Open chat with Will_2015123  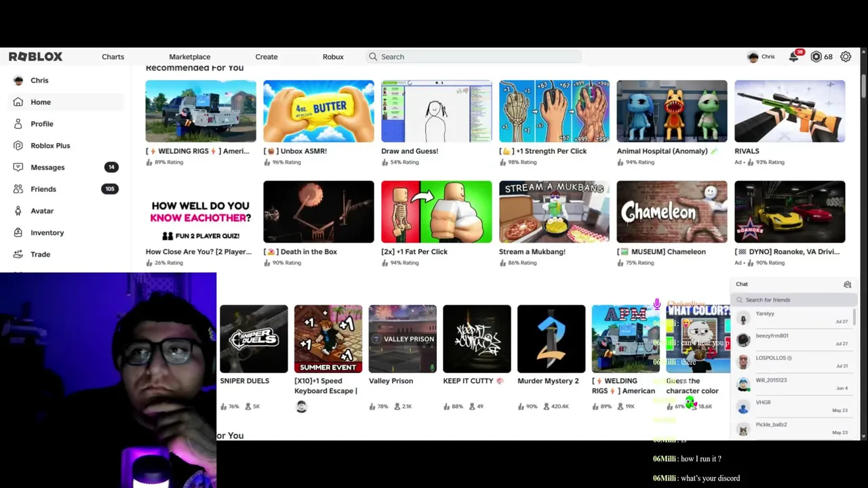click(793, 384)
